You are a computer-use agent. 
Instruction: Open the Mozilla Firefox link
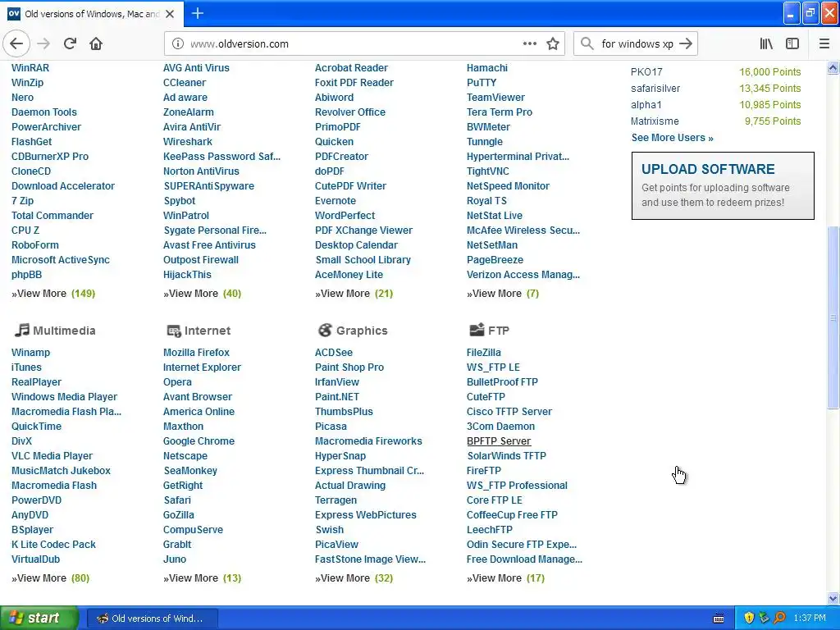click(196, 353)
